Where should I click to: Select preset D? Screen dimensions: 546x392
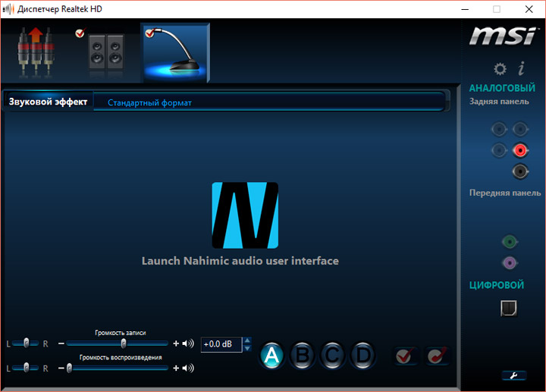point(362,356)
